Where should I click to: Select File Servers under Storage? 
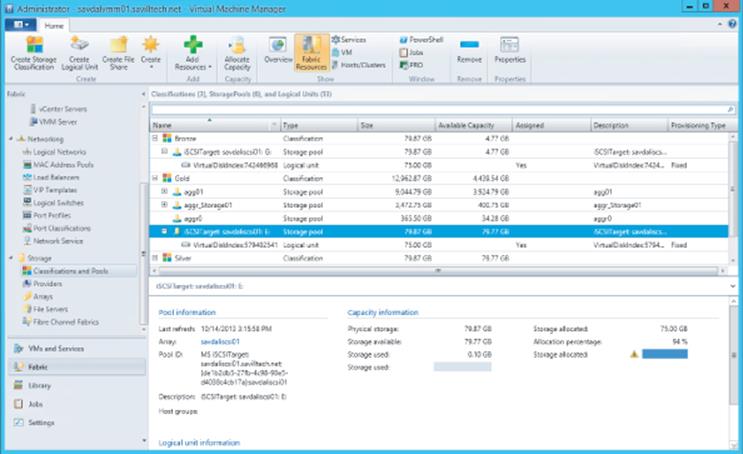coord(45,309)
